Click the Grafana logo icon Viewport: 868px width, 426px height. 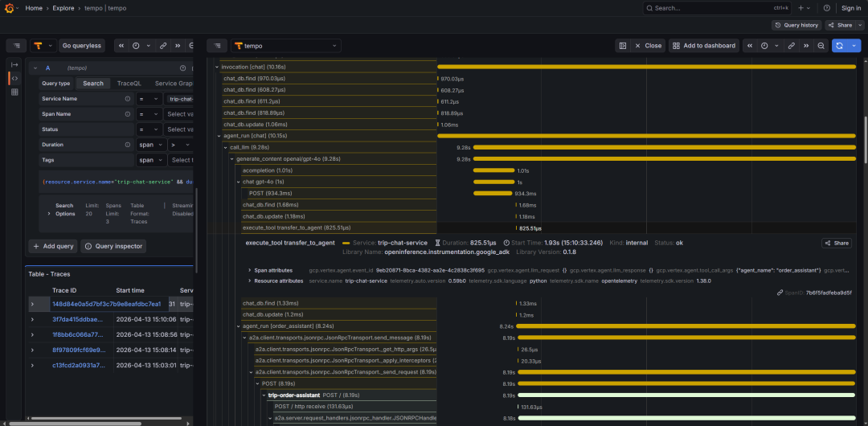pyautogui.click(x=8, y=8)
